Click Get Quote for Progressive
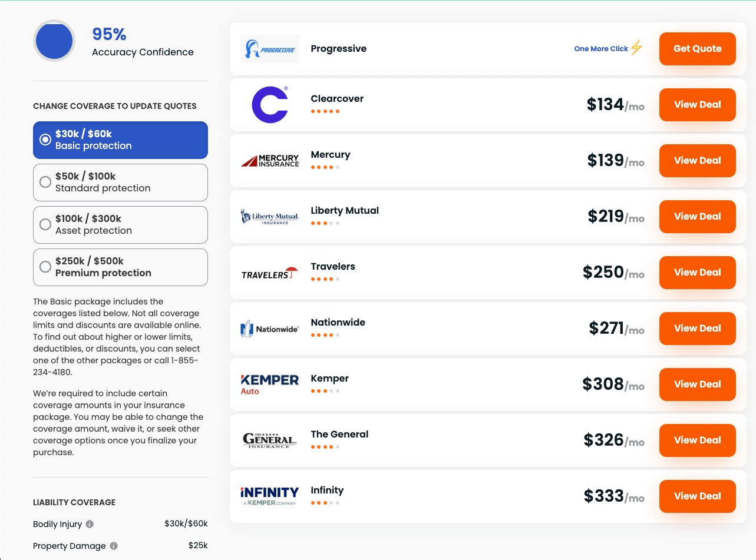 (x=697, y=49)
